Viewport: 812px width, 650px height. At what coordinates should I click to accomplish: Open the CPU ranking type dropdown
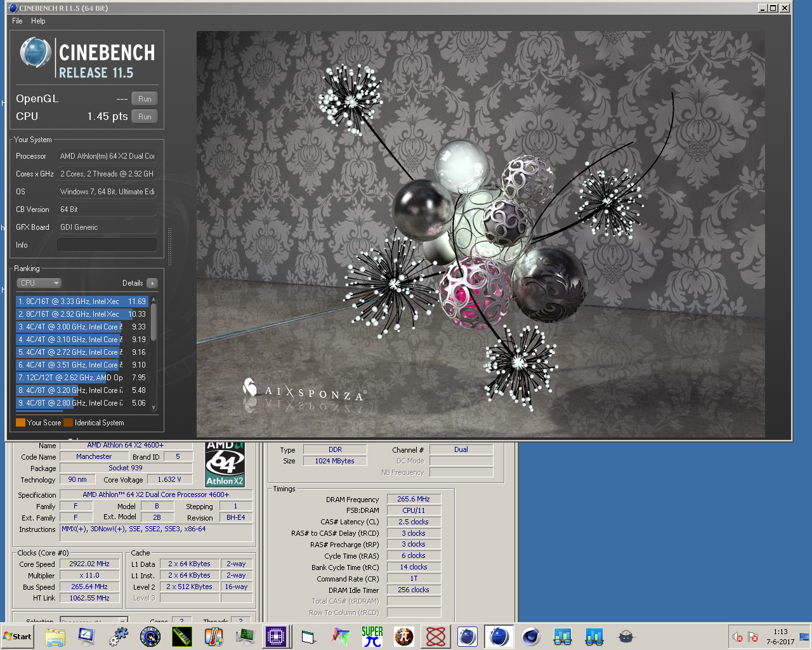39,283
